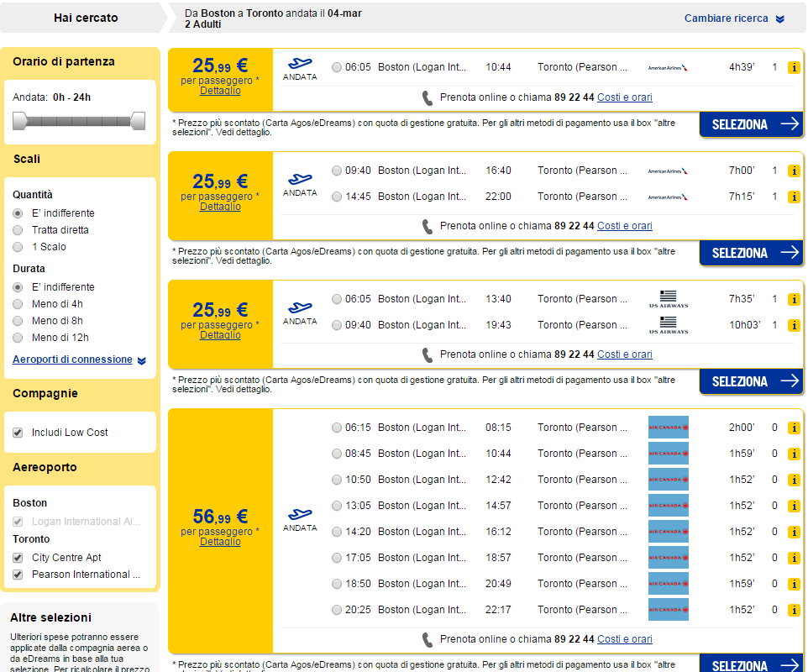Open info icon for flight arriving 19:43

(794, 325)
